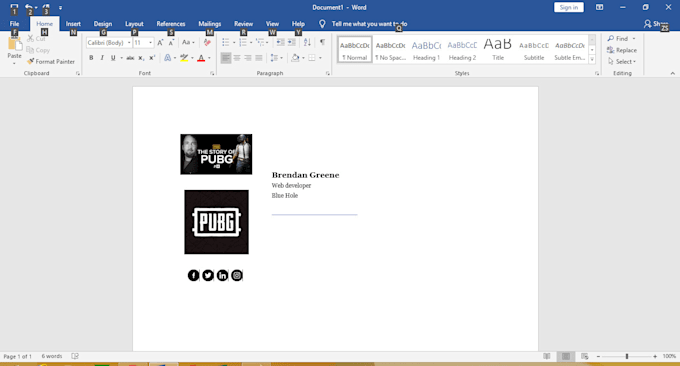Decrease font size with Shrink Font icon

coord(171,42)
